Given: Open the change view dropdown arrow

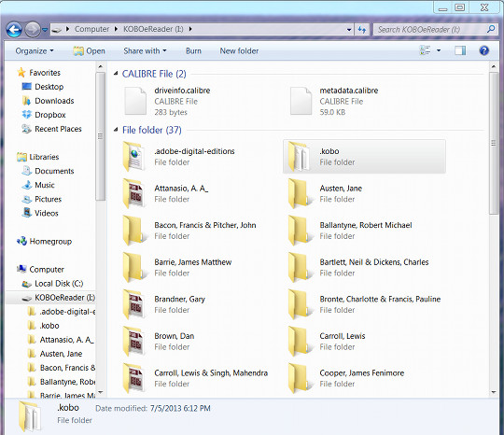Looking at the screenshot, I should click(439, 50).
